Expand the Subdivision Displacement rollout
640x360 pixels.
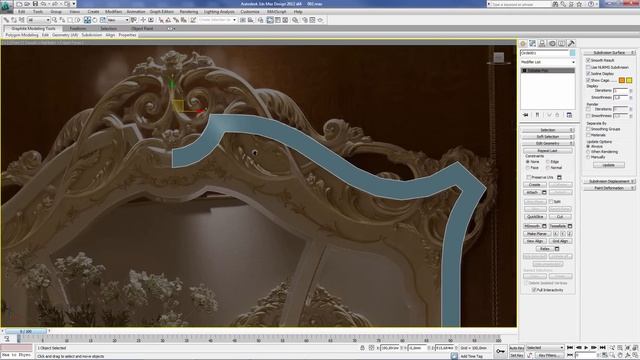click(x=609, y=181)
